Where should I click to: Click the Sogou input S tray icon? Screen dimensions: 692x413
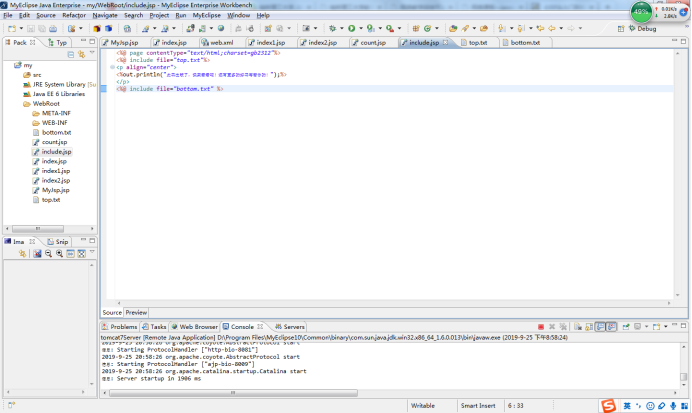[x=609, y=405]
